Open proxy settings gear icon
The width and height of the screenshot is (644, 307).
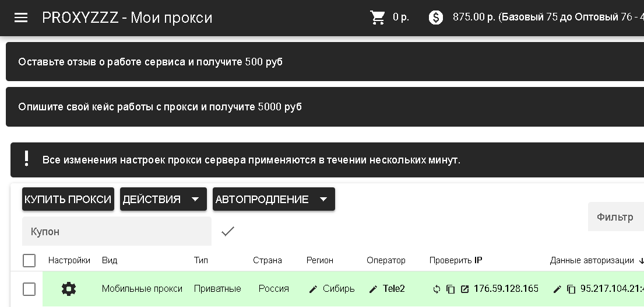tap(69, 289)
